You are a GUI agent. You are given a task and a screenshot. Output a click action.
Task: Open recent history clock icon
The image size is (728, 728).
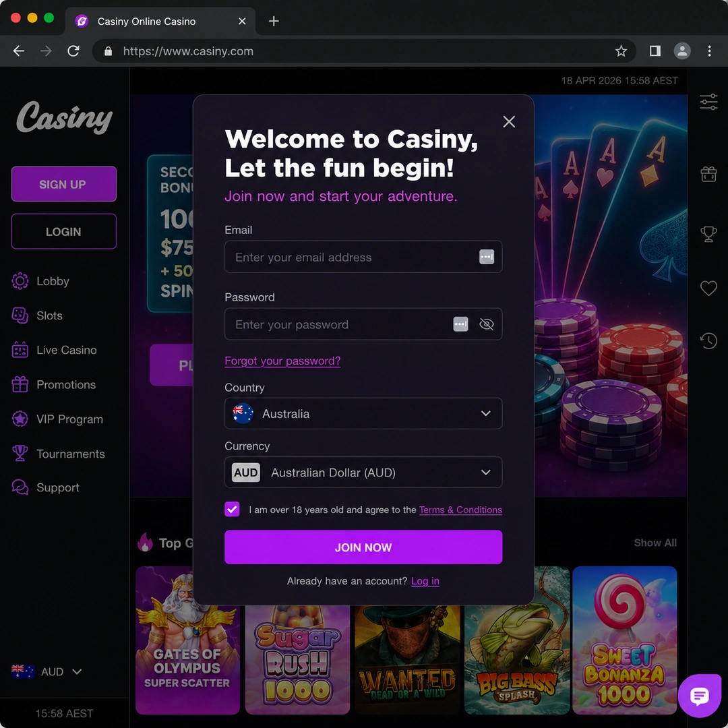[708, 341]
